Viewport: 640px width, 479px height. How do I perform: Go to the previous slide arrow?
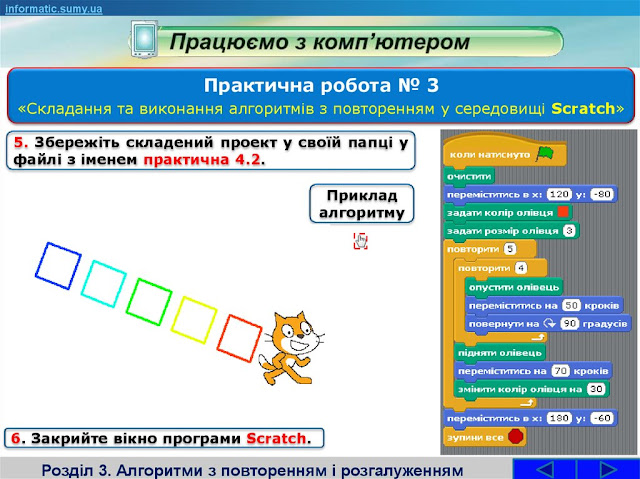[x=544, y=469]
